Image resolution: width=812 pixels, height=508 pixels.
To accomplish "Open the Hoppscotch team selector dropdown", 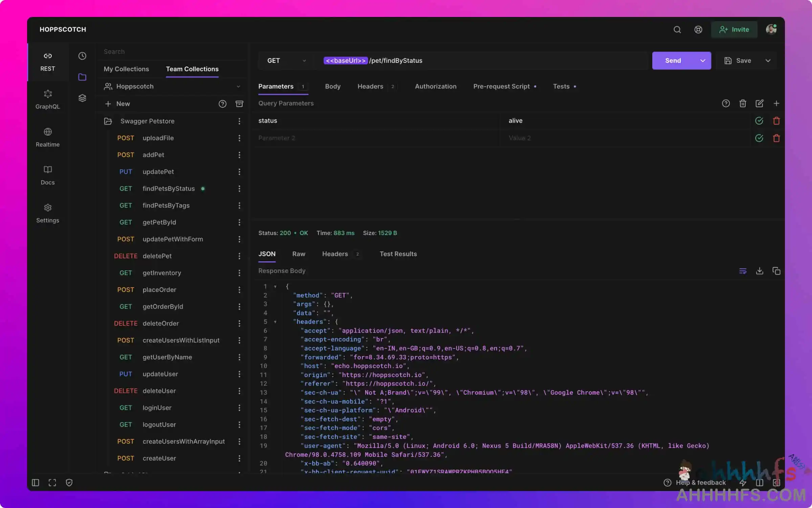I will (173, 86).
